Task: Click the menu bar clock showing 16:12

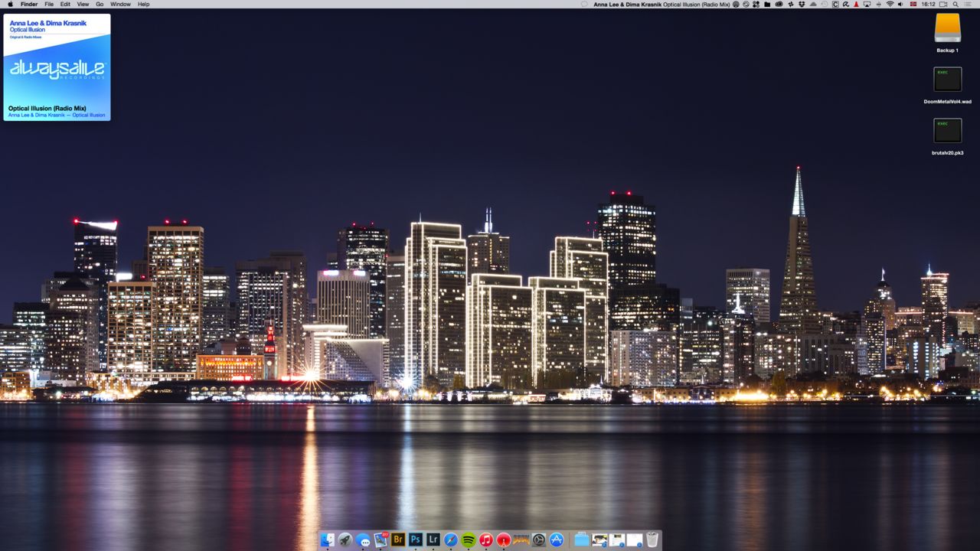Action: (x=928, y=5)
